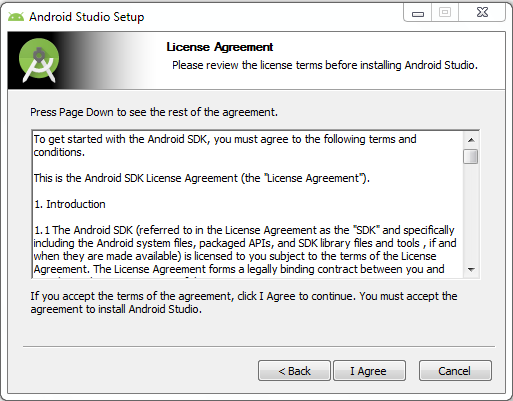Click the 'Press Page Down' instruction text
The image size is (513, 401).
[x=154, y=112]
